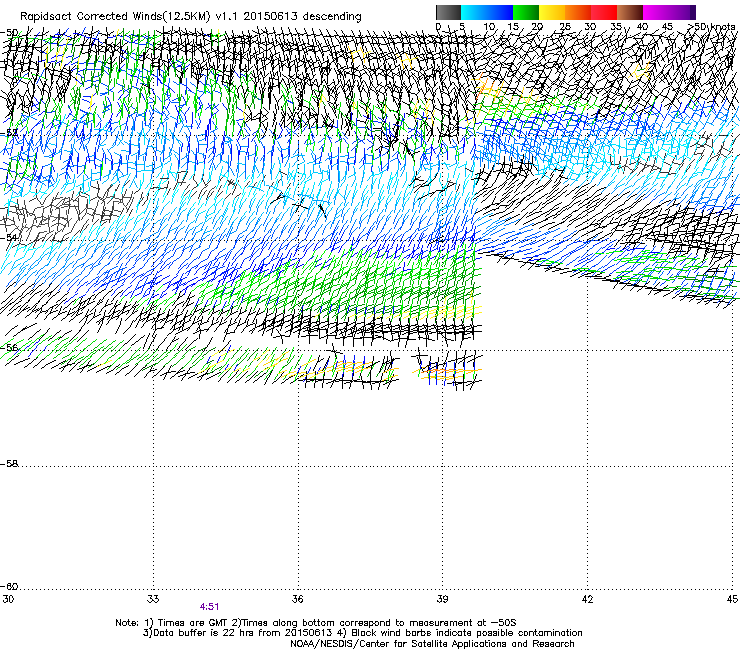Click the brown 35-40 knots legend swatch
Image resolution: width=740 pixels, height=650 pixels.
(630, 12)
